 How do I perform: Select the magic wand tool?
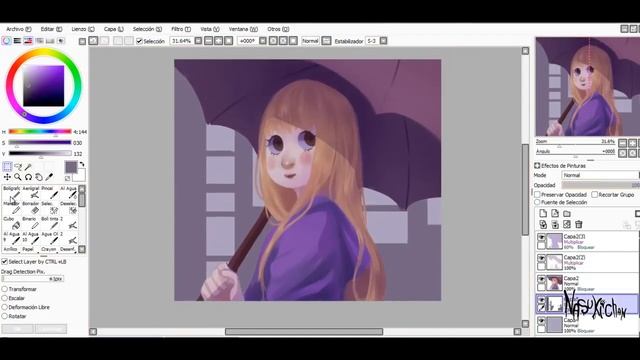tap(28, 167)
